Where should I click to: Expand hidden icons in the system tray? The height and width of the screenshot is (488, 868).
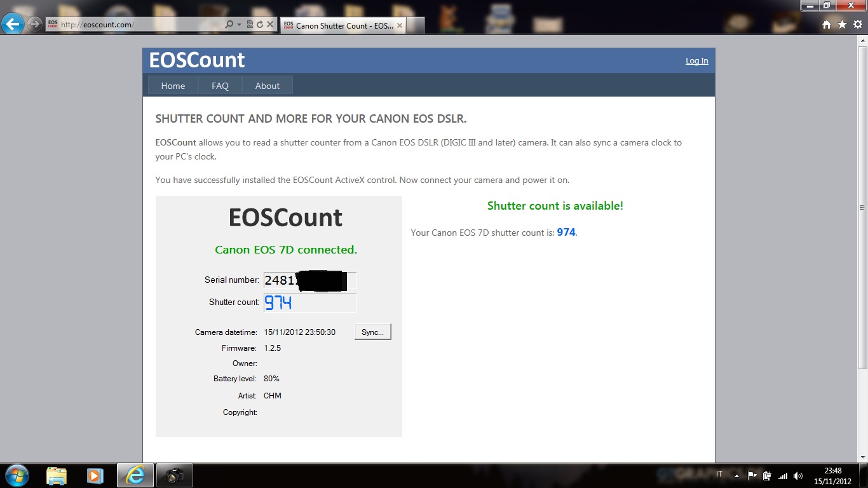[736, 476]
